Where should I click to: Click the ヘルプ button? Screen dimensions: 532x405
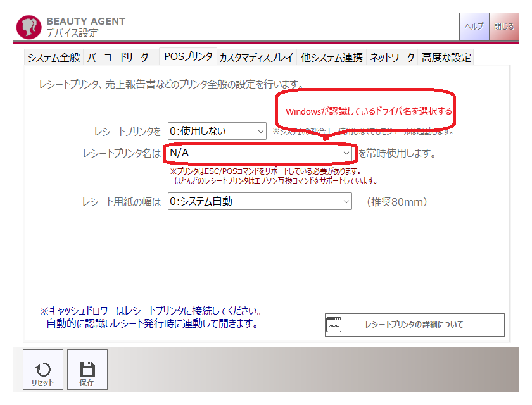pos(474,27)
